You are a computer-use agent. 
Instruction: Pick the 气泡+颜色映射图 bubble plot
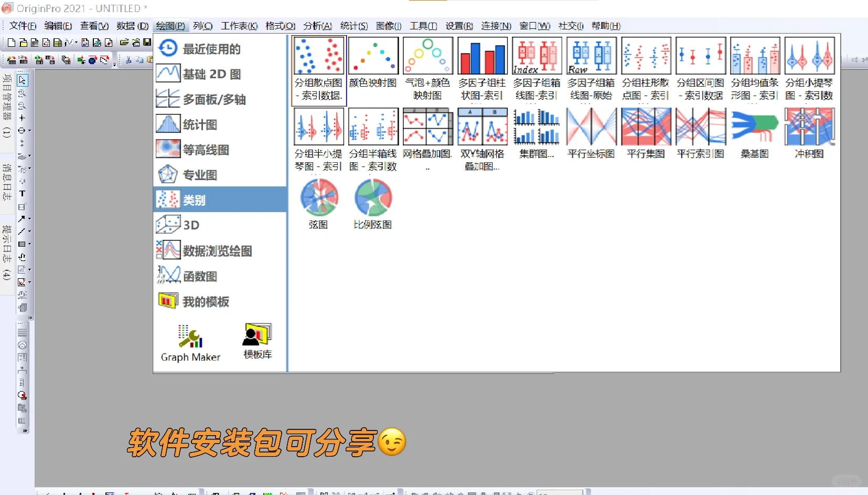click(427, 69)
